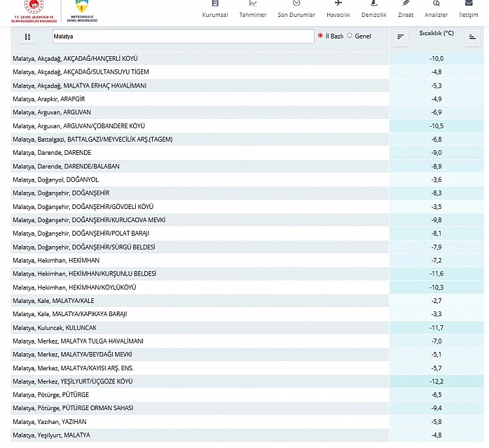This screenshot has width=489, height=448.
Task: Click the Son Durumlar clock icon
Action: (296, 4)
